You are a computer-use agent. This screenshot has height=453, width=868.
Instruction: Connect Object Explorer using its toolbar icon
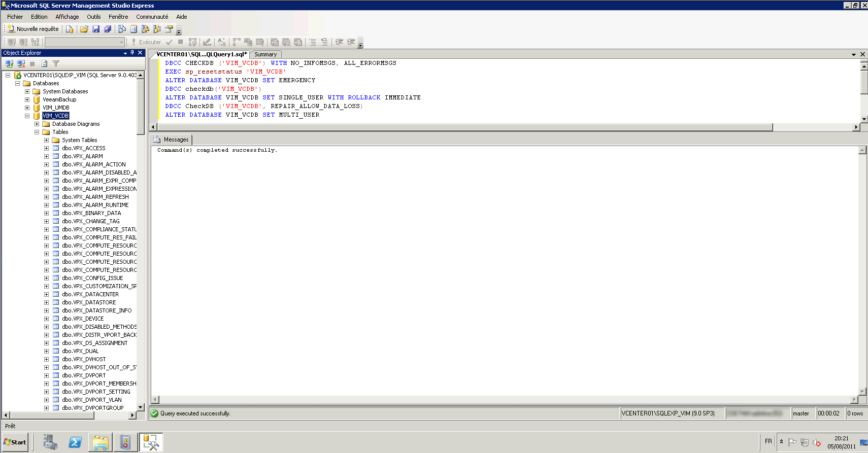[x=9, y=63]
